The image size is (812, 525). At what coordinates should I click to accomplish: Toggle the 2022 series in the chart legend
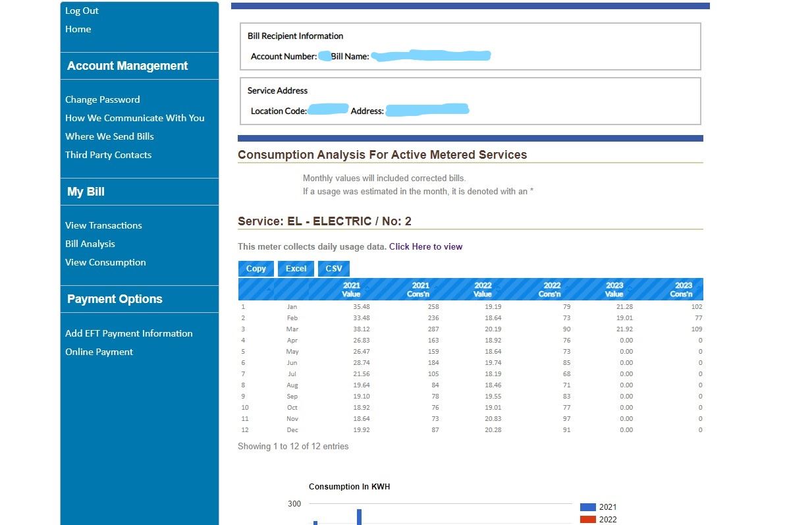[597, 519]
